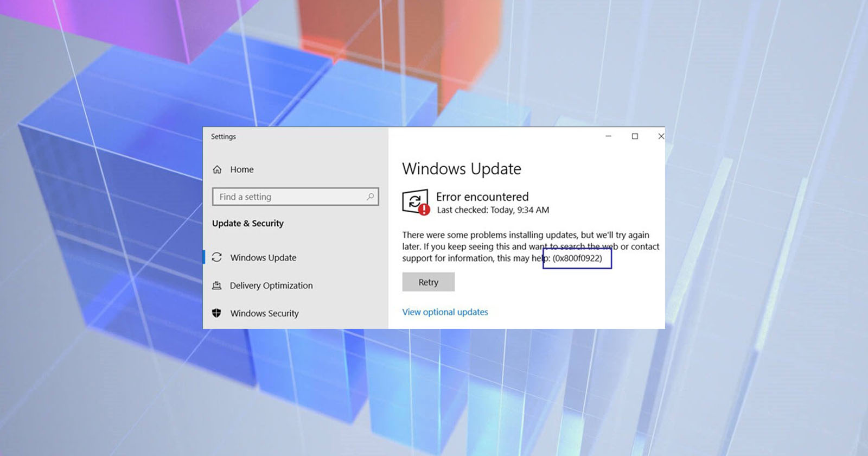Click the update error status icon
The image size is (868, 456).
point(416,202)
